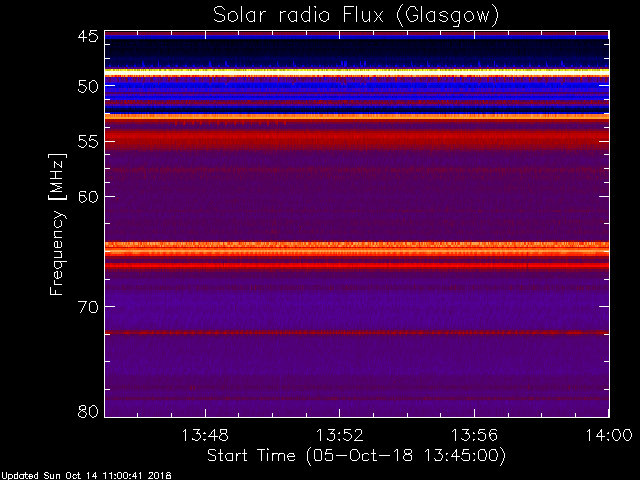Click the 50 MHz axis label
Viewport: 640px width, 480px height.
click(x=88, y=86)
